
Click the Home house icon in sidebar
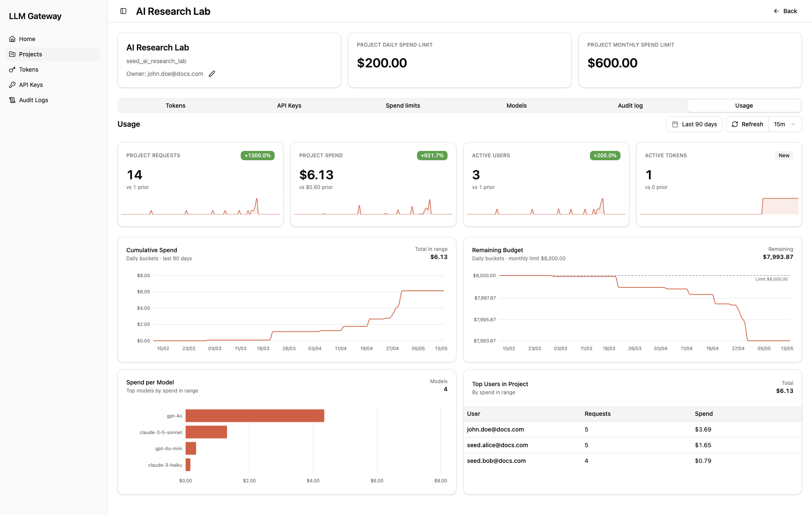click(12, 39)
